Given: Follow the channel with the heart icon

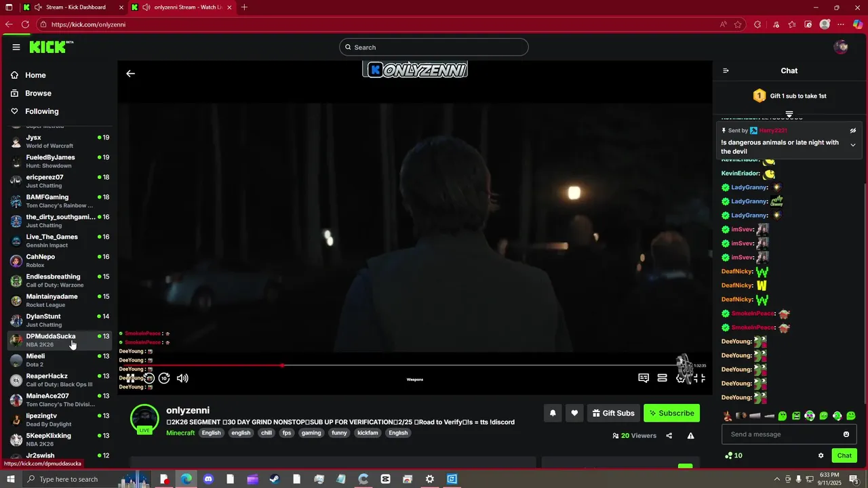Looking at the screenshot, I should click(x=574, y=413).
